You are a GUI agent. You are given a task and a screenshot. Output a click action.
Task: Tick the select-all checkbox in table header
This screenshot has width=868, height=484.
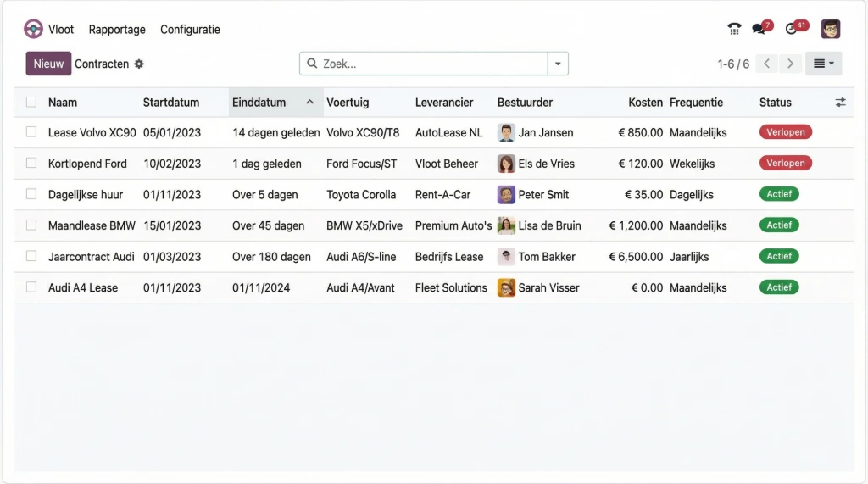(x=31, y=102)
